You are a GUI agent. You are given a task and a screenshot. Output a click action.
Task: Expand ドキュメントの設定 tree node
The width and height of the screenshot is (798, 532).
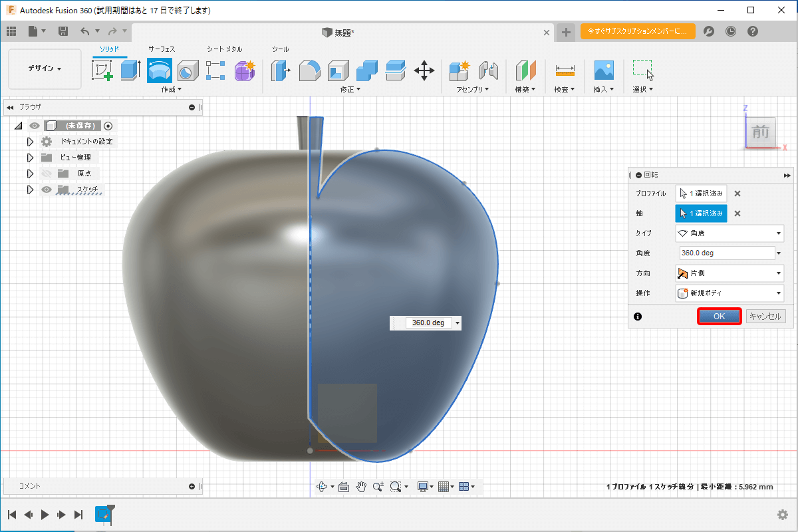point(30,142)
